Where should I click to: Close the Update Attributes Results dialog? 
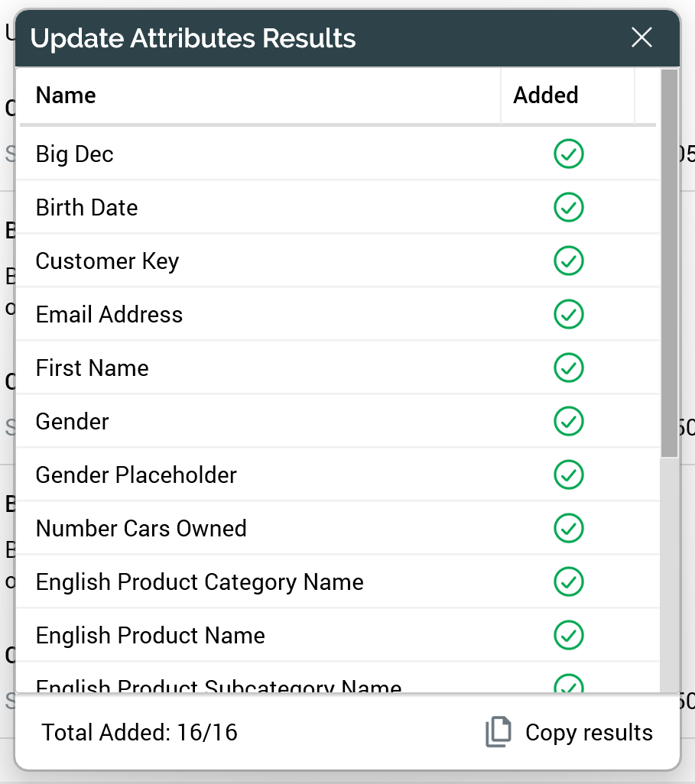pos(641,37)
